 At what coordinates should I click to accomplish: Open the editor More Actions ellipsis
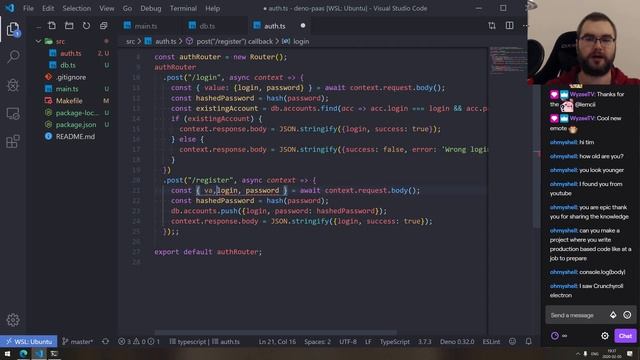click(x=525, y=26)
